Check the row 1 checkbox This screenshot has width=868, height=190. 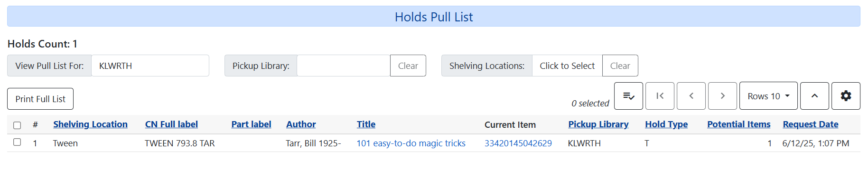click(x=17, y=142)
